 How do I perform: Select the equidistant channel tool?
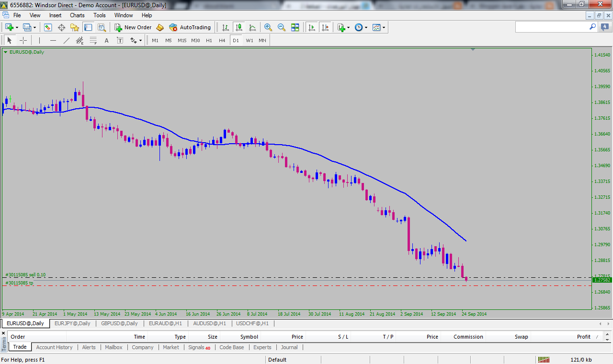pyautogui.click(x=79, y=40)
